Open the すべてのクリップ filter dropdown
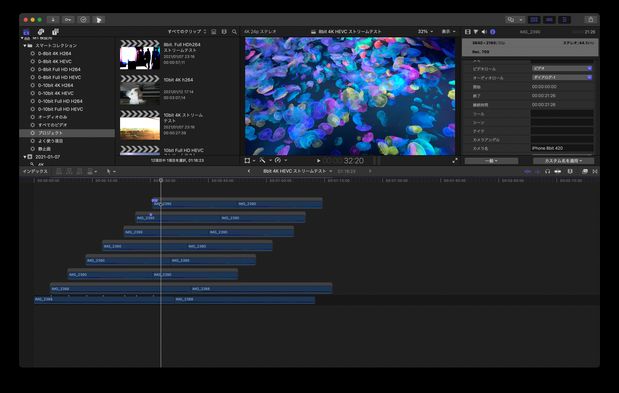Screen dimensions: 619x393 (187, 32)
